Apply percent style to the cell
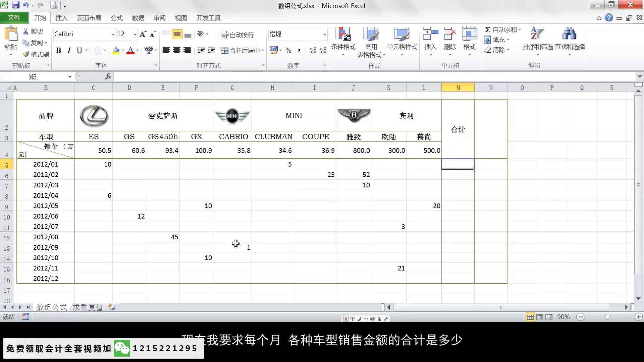Screen dimensions: 644x362 [x=288, y=51]
